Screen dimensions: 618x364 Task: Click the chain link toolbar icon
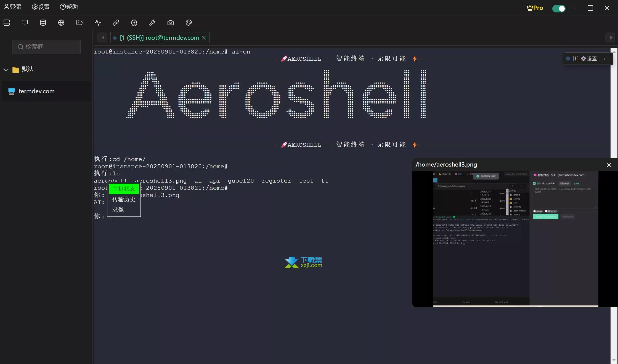click(116, 23)
